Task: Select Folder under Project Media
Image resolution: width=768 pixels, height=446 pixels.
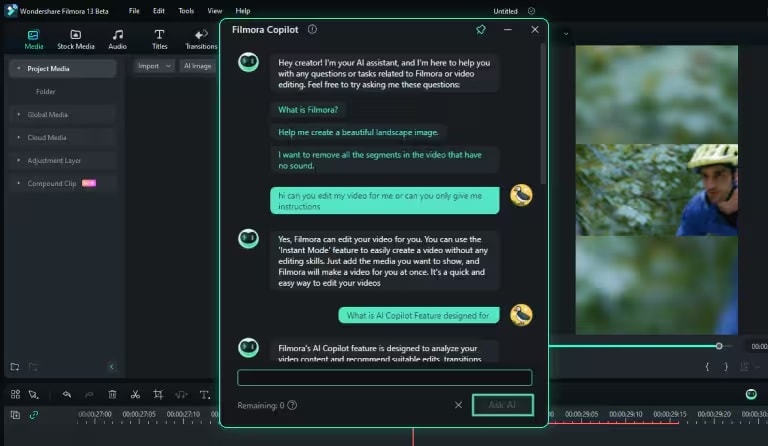Action: coord(46,92)
